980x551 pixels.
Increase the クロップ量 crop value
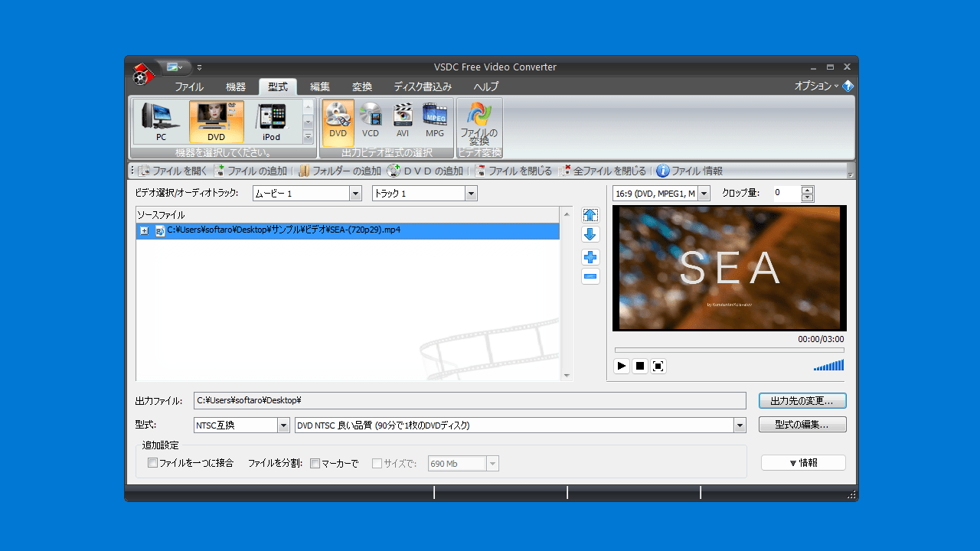(807, 190)
